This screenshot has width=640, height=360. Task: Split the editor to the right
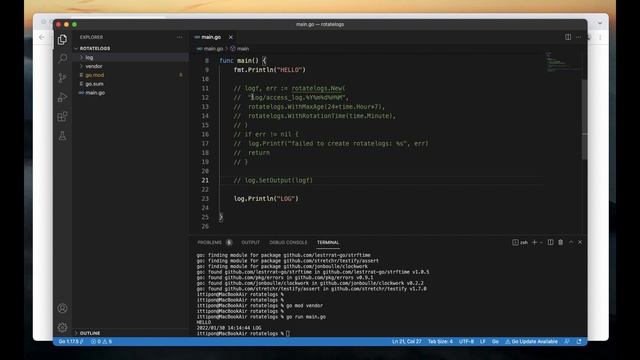[568, 37]
